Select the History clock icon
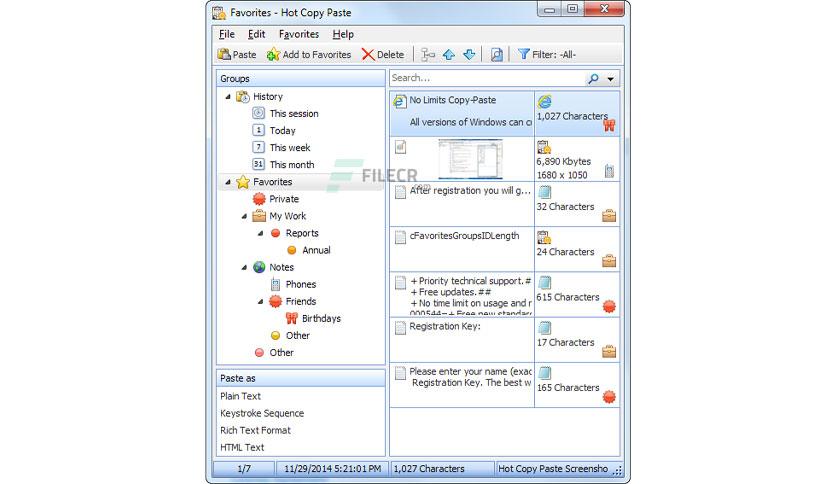This screenshot has width=836, height=484. pyautogui.click(x=243, y=96)
